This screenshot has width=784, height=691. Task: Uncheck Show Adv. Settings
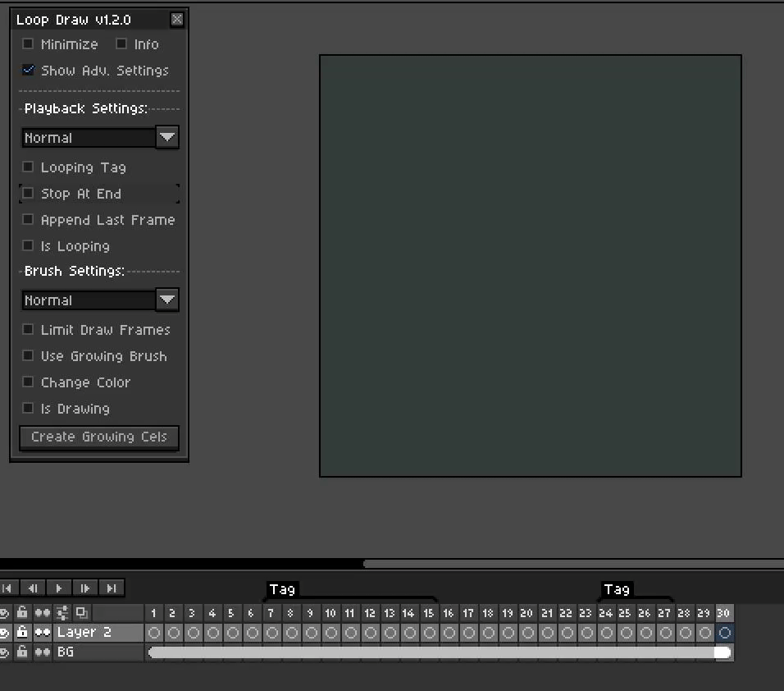pyautogui.click(x=28, y=70)
